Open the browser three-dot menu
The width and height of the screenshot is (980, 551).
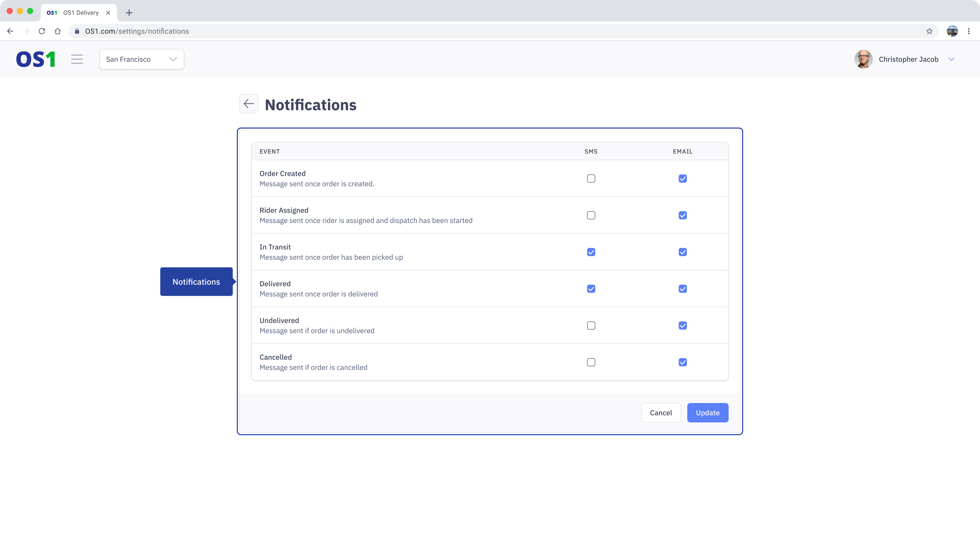click(969, 31)
